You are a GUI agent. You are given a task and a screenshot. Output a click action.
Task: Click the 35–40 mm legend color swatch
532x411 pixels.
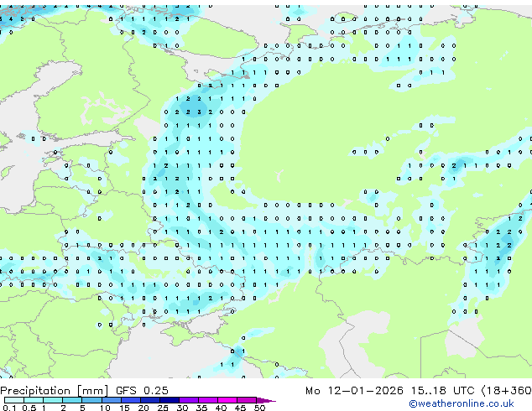[208, 400]
